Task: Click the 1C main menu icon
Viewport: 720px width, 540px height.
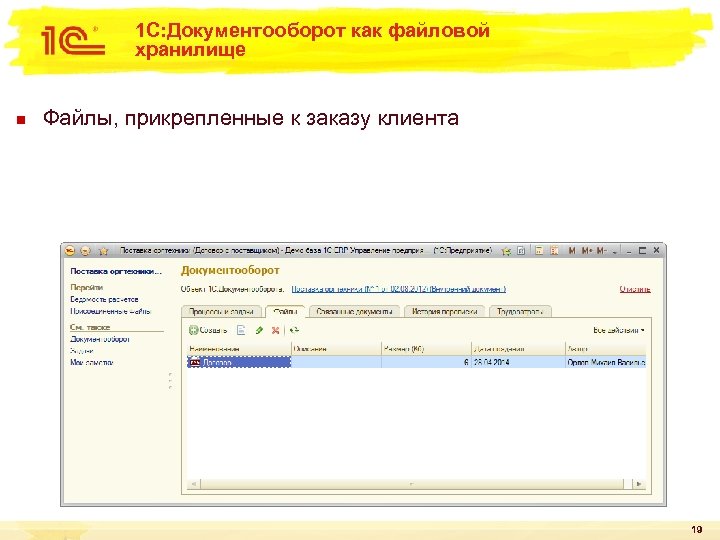Action: (x=70, y=251)
